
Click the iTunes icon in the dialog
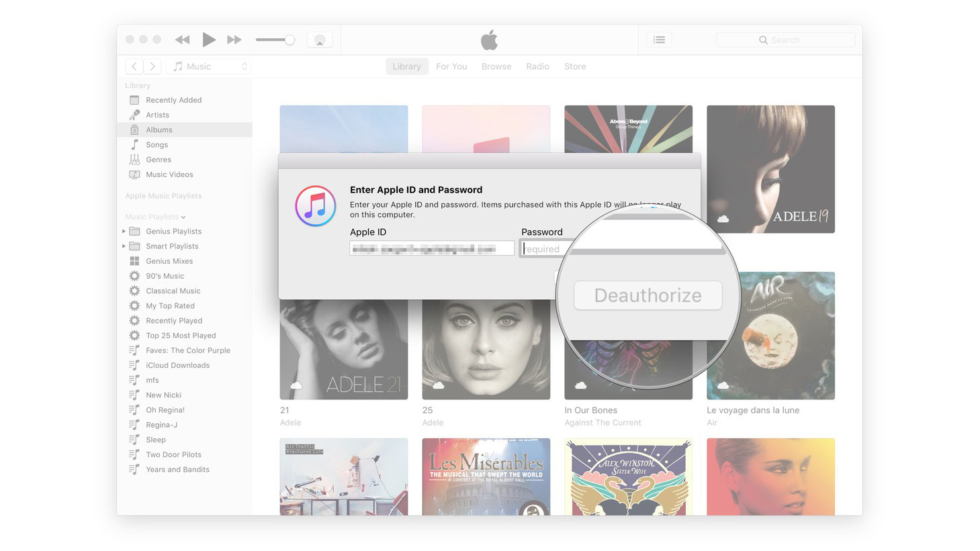coord(316,206)
